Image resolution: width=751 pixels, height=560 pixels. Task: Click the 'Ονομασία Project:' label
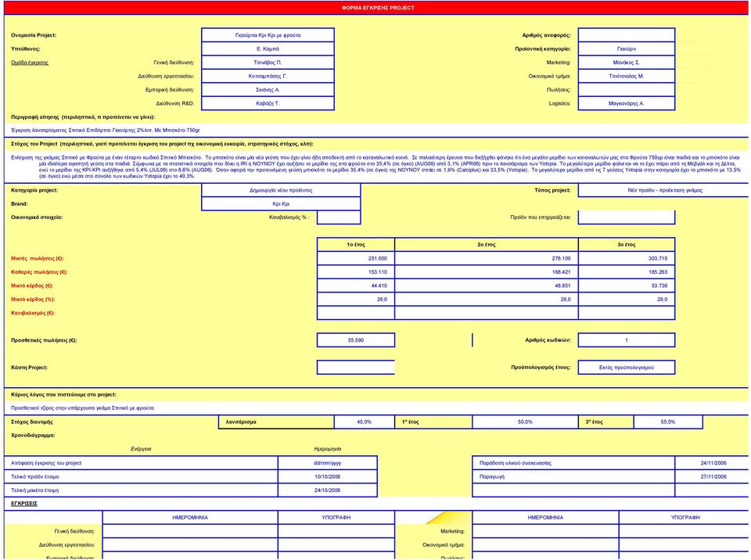[x=34, y=35]
